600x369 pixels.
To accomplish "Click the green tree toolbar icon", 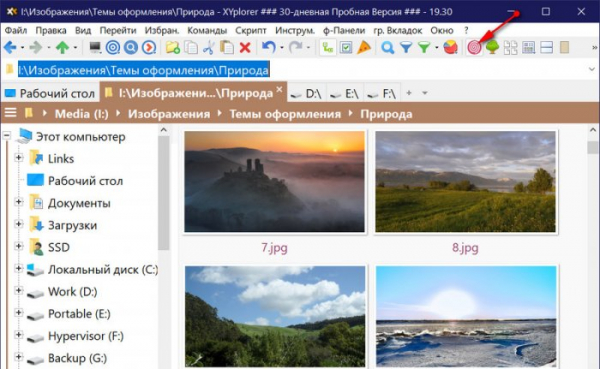I will click(492, 47).
